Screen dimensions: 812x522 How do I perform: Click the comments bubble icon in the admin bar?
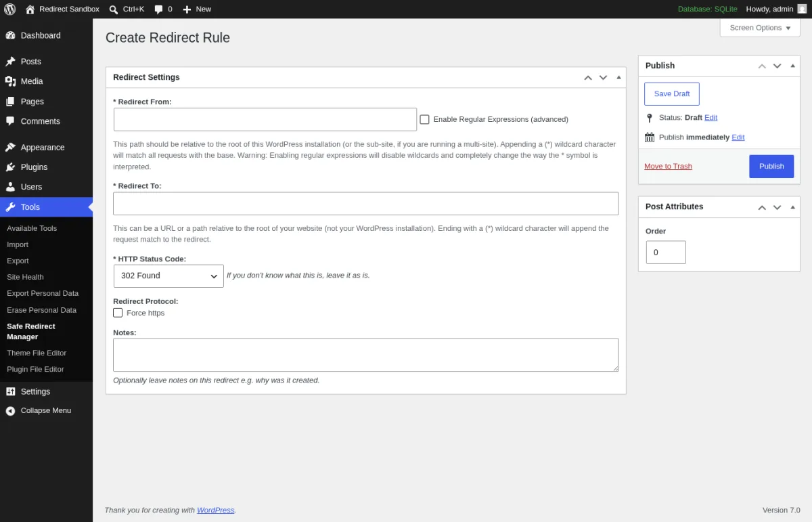click(158, 9)
